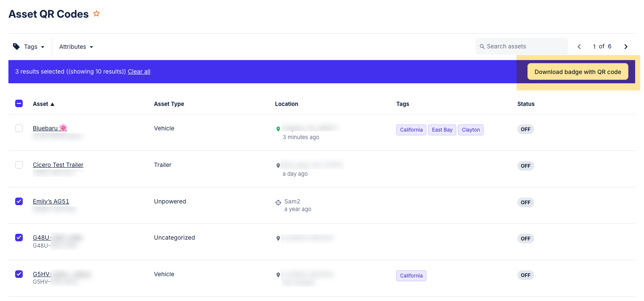The height and width of the screenshot is (301, 644).
Task: Expand the Tags dropdown arrow
Action: pos(43,47)
